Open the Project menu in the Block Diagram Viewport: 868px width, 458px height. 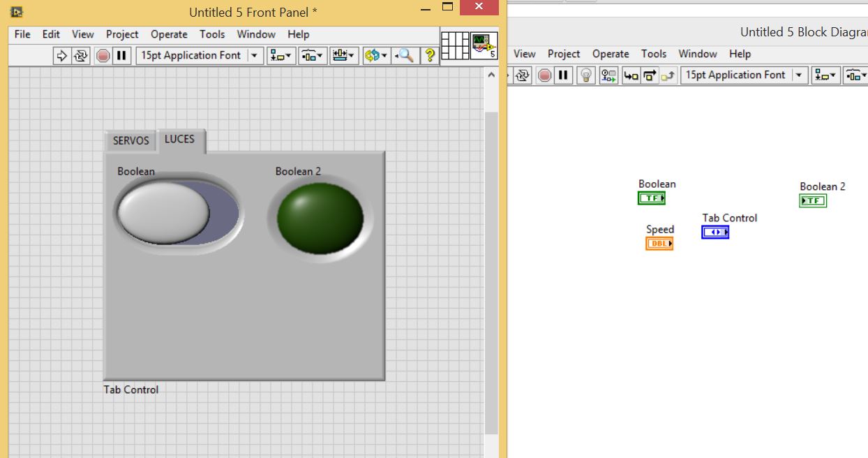tap(564, 54)
